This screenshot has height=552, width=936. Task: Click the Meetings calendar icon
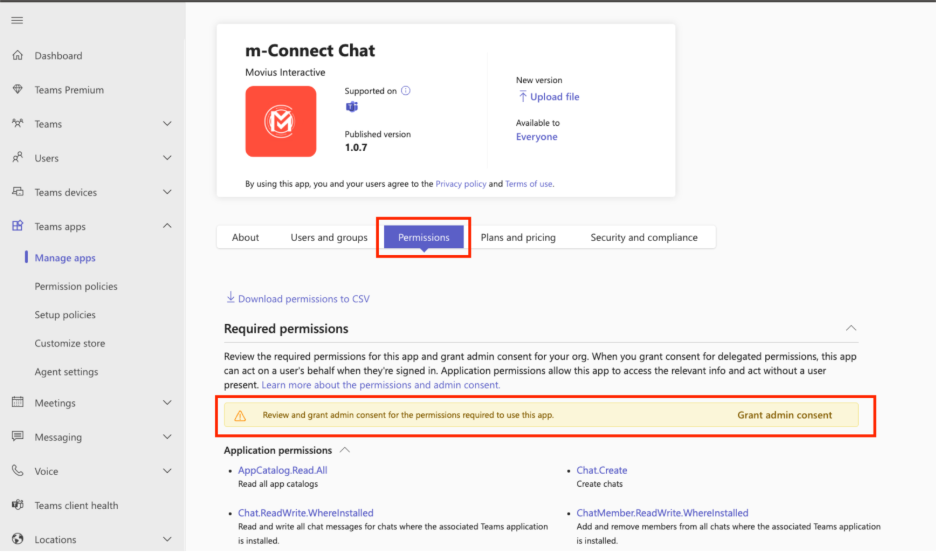[x=17, y=402]
